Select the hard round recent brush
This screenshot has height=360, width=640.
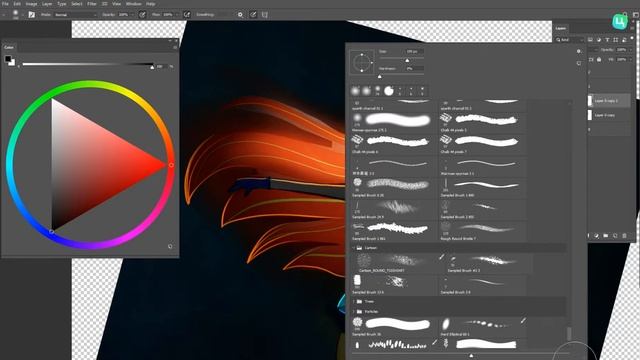[x=389, y=91]
